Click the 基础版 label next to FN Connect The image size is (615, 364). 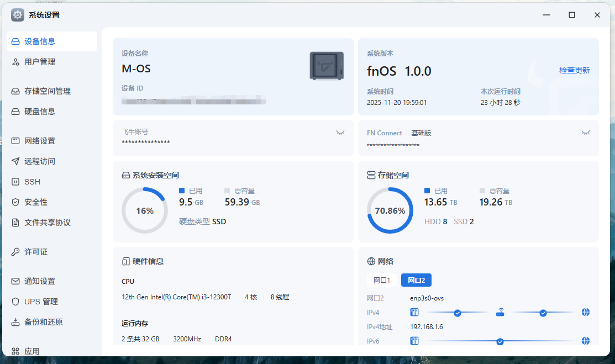(x=421, y=133)
